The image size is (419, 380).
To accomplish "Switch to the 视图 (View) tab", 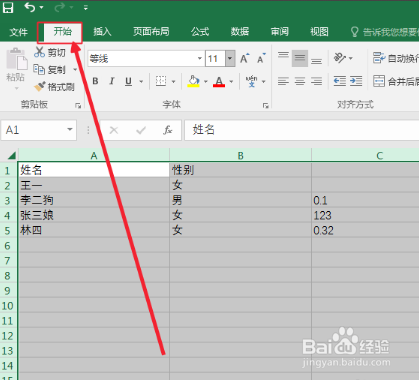I will pos(319,32).
